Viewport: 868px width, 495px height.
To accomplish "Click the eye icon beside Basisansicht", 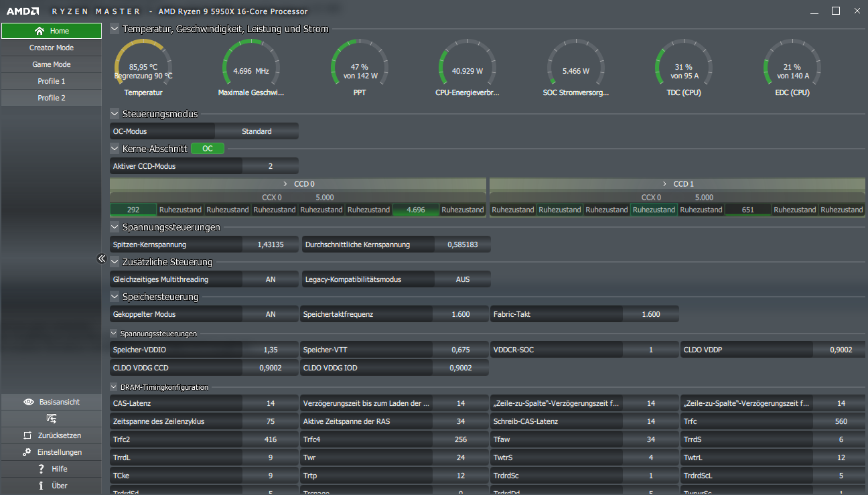I will pyautogui.click(x=29, y=402).
